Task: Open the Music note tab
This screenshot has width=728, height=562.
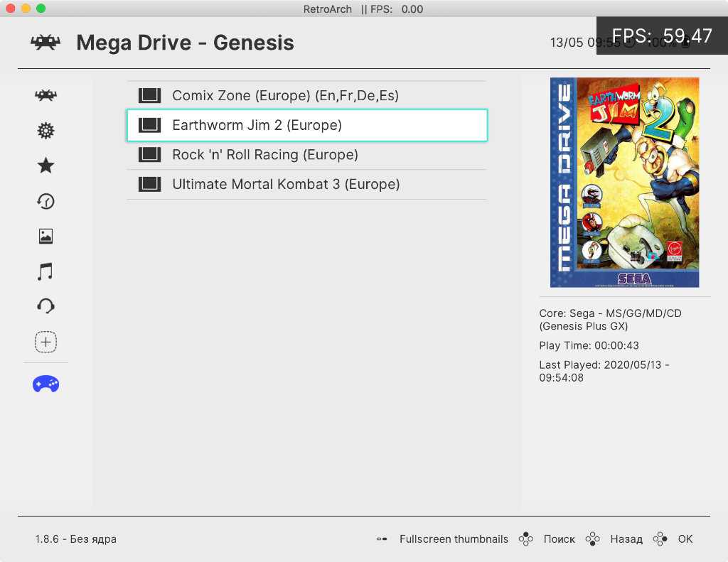Action: pos(45,271)
